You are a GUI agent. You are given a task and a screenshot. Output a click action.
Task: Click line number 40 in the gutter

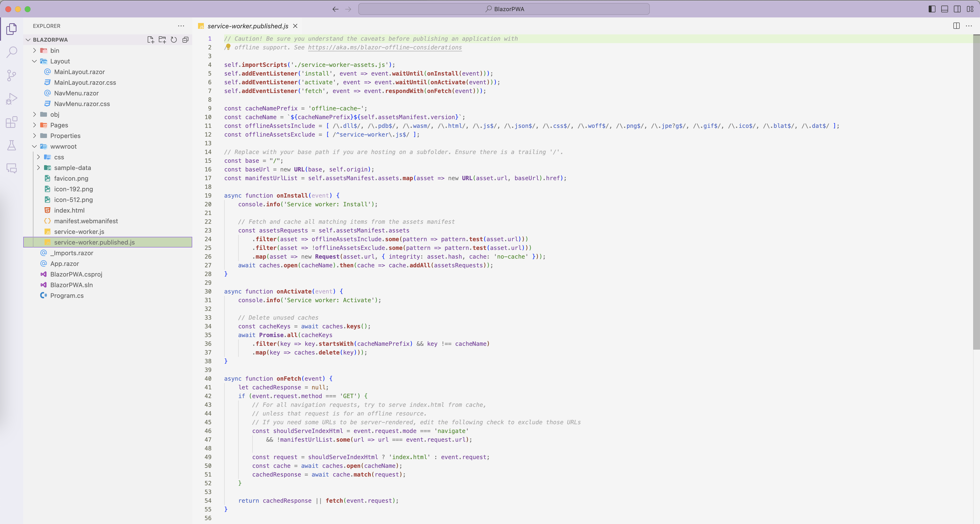tap(208, 378)
